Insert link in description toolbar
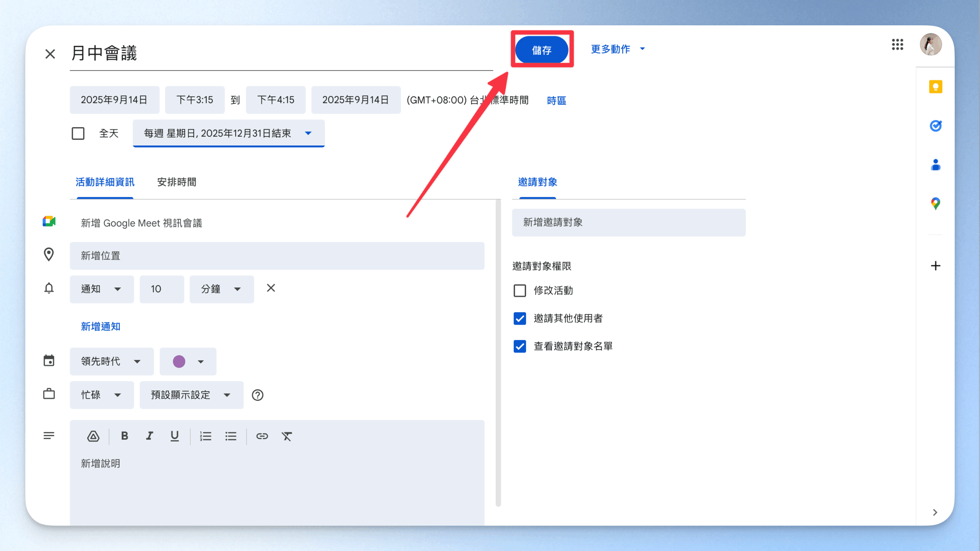The height and width of the screenshot is (551, 980). click(x=262, y=436)
